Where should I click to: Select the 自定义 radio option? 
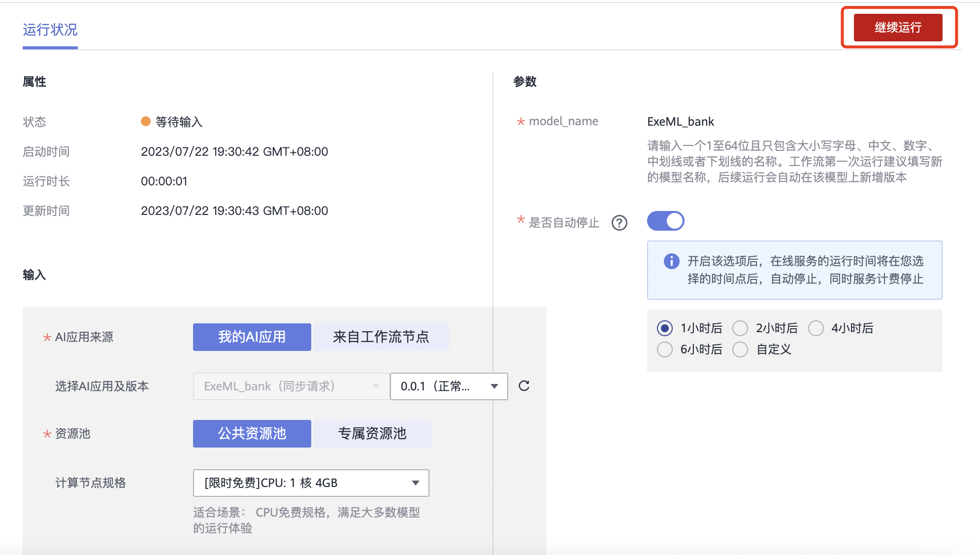point(740,349)
